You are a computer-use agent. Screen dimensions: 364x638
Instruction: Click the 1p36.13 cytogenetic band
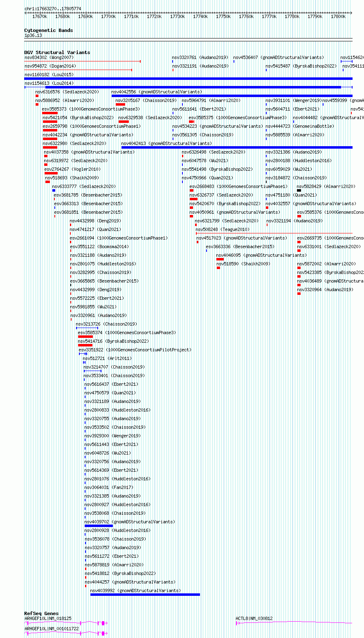[x=33, y=35]
